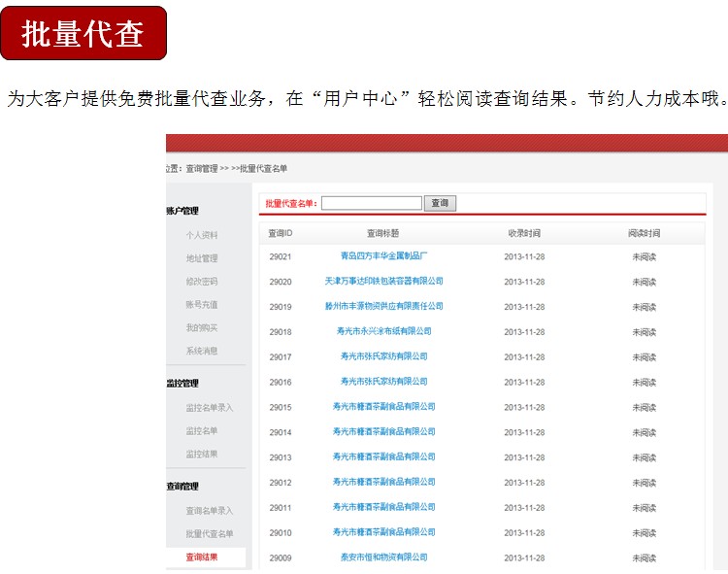Viewport: 728px width, 574px height.
Task: Click query ID 29011
Action: coord(281,508)
